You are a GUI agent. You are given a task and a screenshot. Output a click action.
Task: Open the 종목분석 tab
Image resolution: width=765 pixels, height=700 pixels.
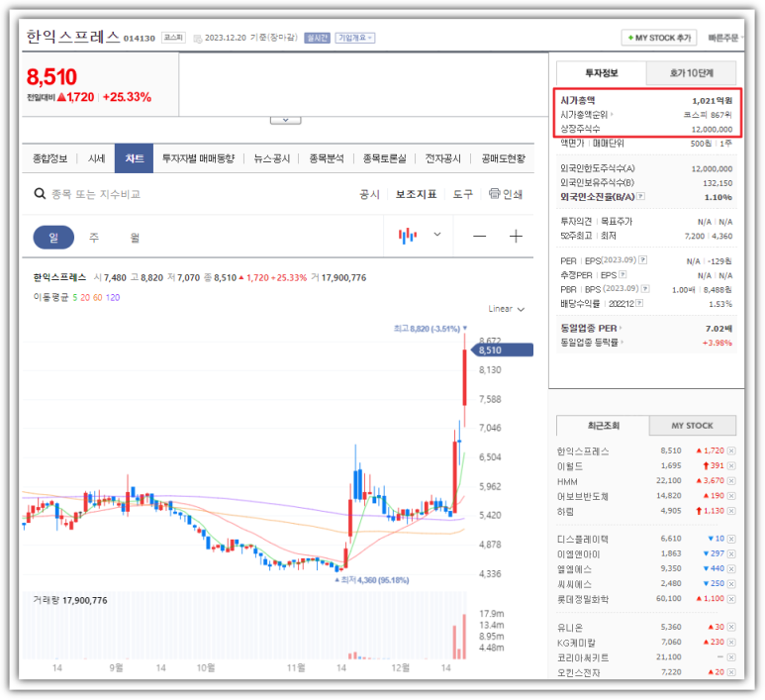pos(327,158)
